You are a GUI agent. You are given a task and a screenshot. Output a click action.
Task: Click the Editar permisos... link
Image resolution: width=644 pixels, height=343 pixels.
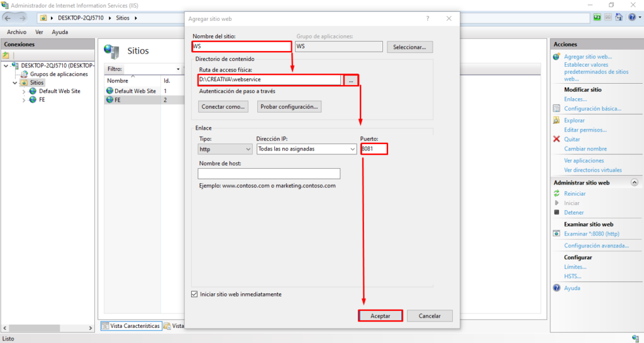point(586,130)
